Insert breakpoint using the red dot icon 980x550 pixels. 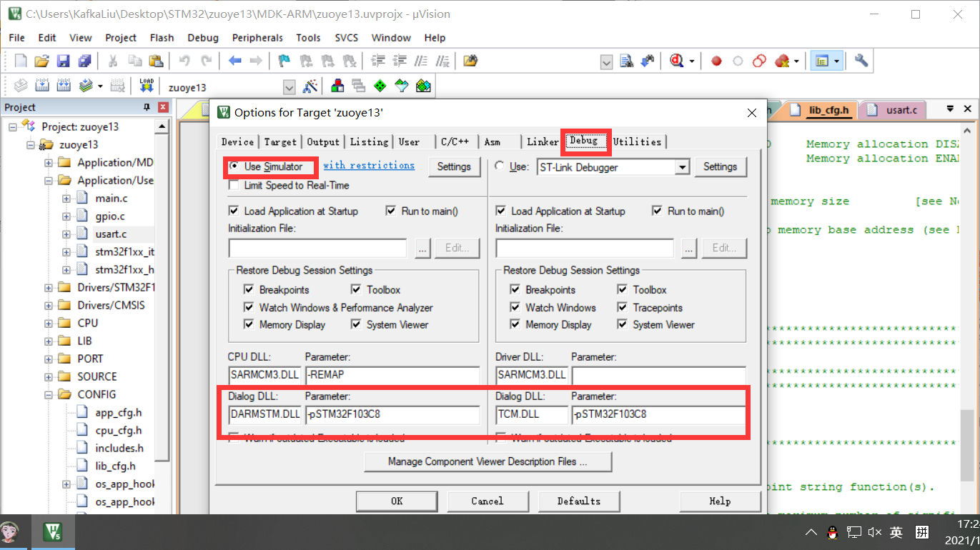[x=716, y=61]
